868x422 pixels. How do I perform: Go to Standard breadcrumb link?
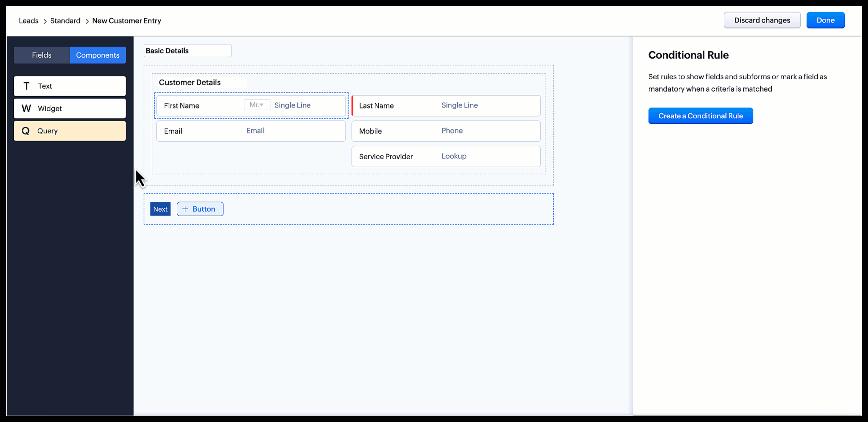click(65, 21)
